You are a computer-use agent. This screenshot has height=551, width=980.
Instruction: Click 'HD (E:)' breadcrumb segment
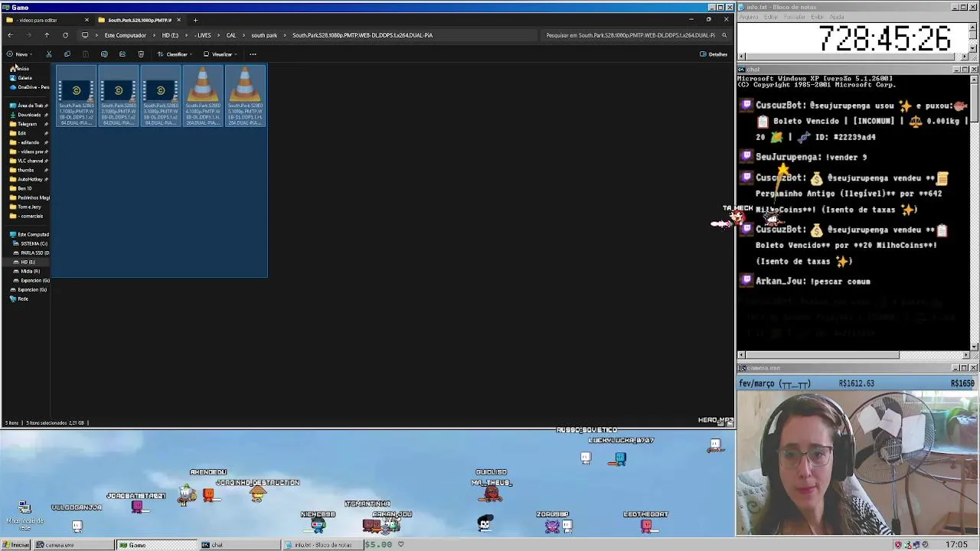[x=170, y=35]
